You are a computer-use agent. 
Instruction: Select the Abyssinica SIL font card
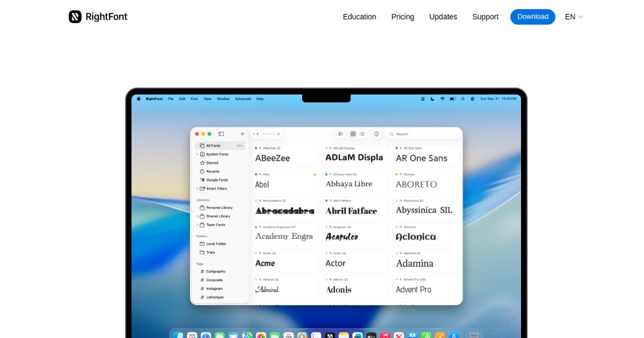pos(426,208)
